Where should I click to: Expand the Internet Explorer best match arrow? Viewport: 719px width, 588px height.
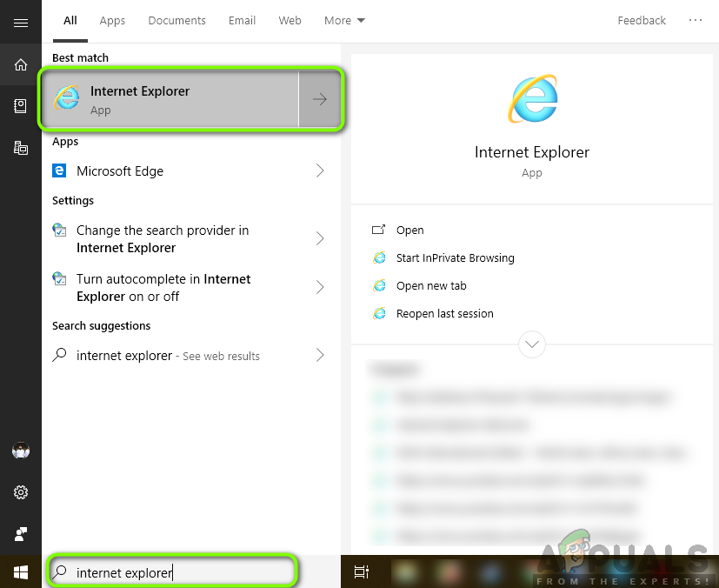[320, 99]
